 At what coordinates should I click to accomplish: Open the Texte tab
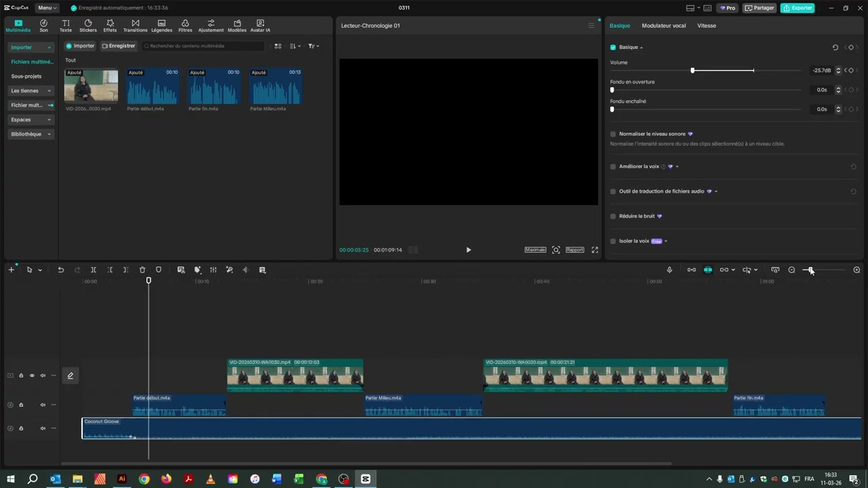[66, 26]
